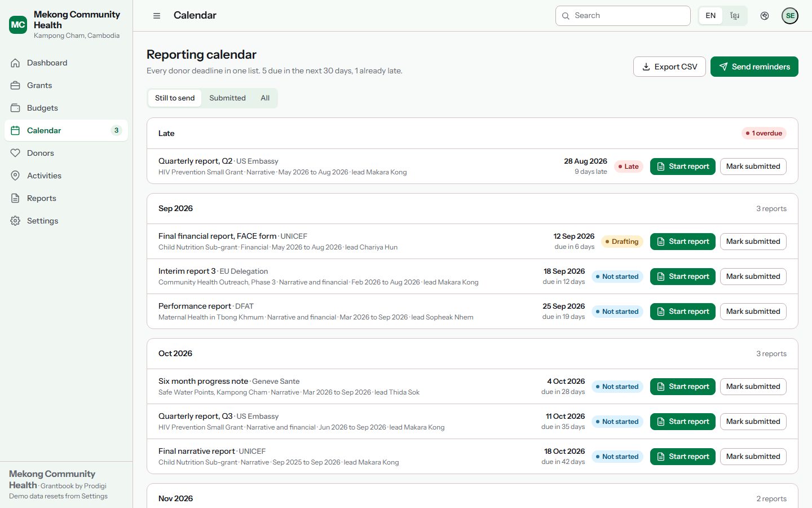Start report for Quarterly report, Q3
Screen dimensions: 812x508
coord(683,422)
